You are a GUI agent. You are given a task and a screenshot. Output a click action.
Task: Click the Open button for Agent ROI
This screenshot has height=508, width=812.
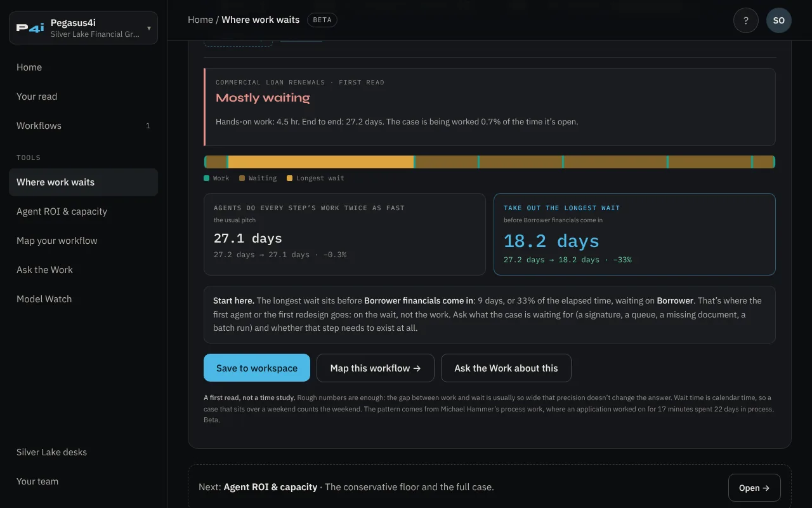(754, 488)
